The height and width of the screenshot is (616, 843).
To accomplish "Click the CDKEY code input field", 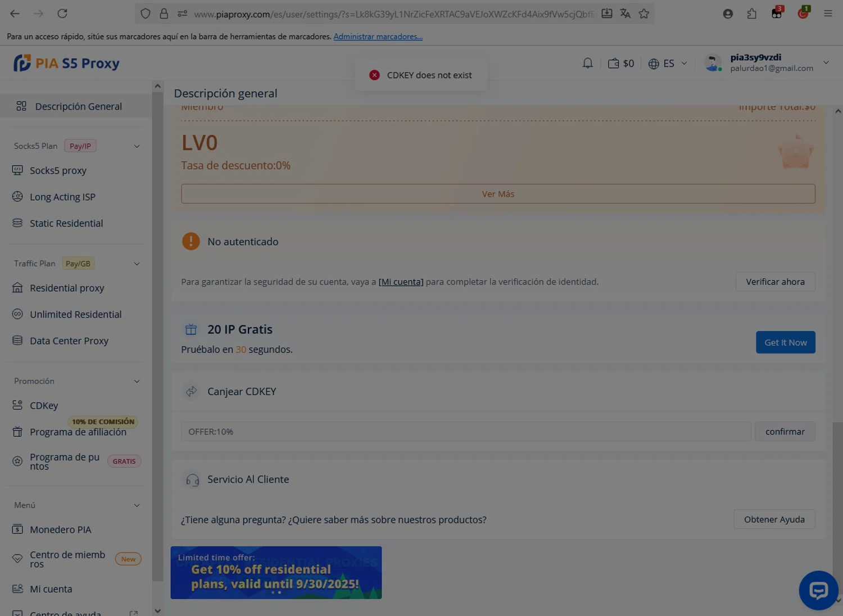I will 466,432.
